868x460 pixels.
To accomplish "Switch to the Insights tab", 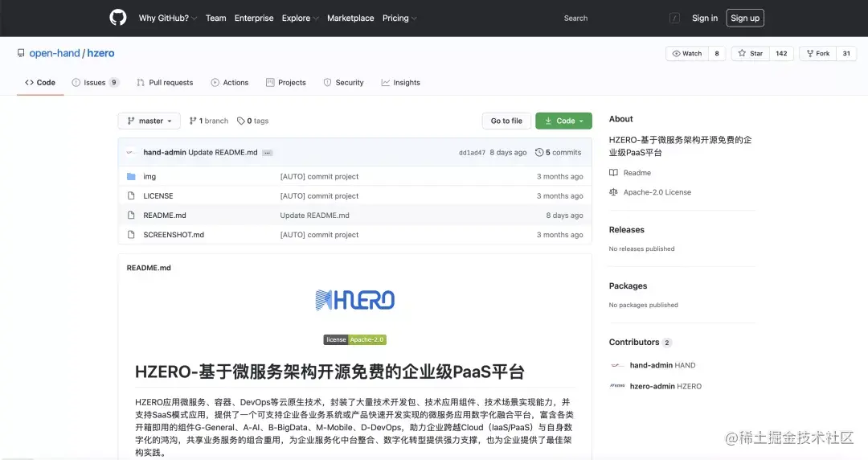I will click(x=401, y=83).
